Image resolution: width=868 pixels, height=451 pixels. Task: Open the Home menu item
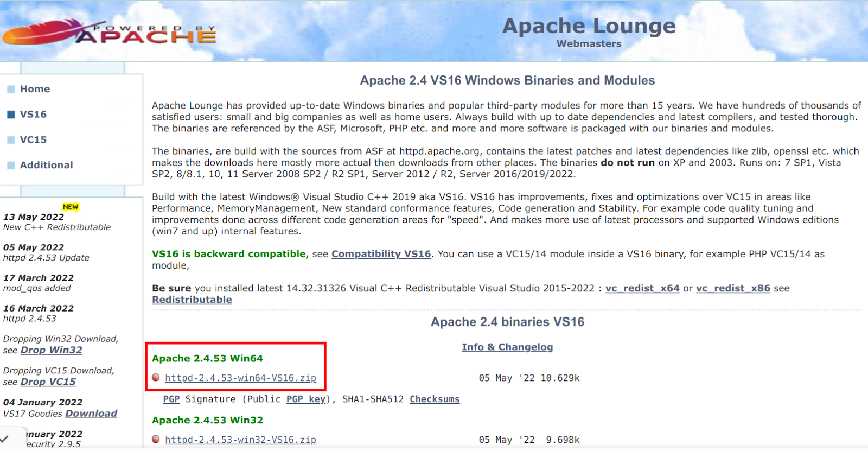click(35, 89)
